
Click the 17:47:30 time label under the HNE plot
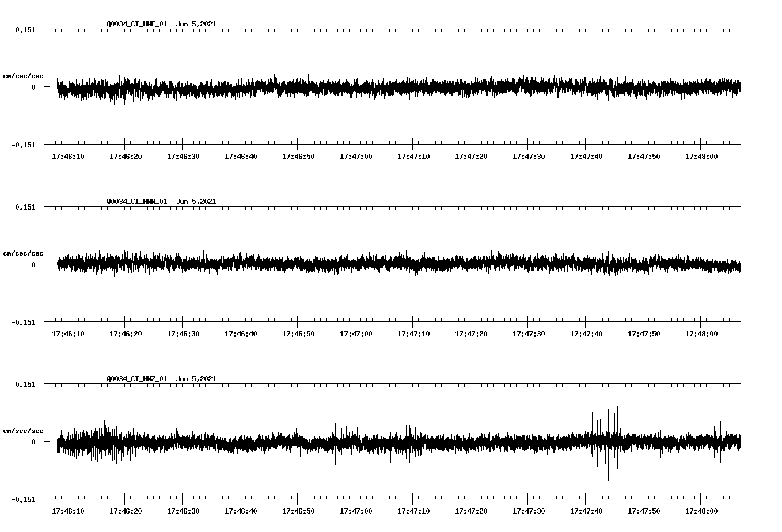click(529, 156)
